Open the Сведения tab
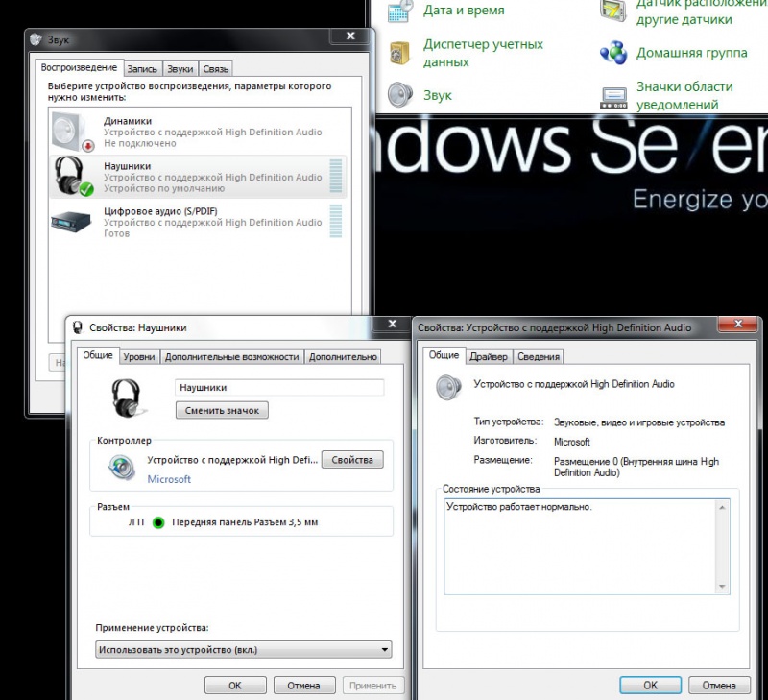Viewport: 768px width, 700px height. coord(538,356)
